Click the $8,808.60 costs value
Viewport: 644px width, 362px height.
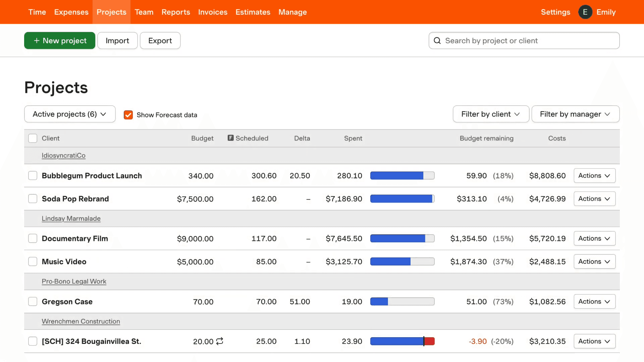pyautogui.click(x=547, y=176)
